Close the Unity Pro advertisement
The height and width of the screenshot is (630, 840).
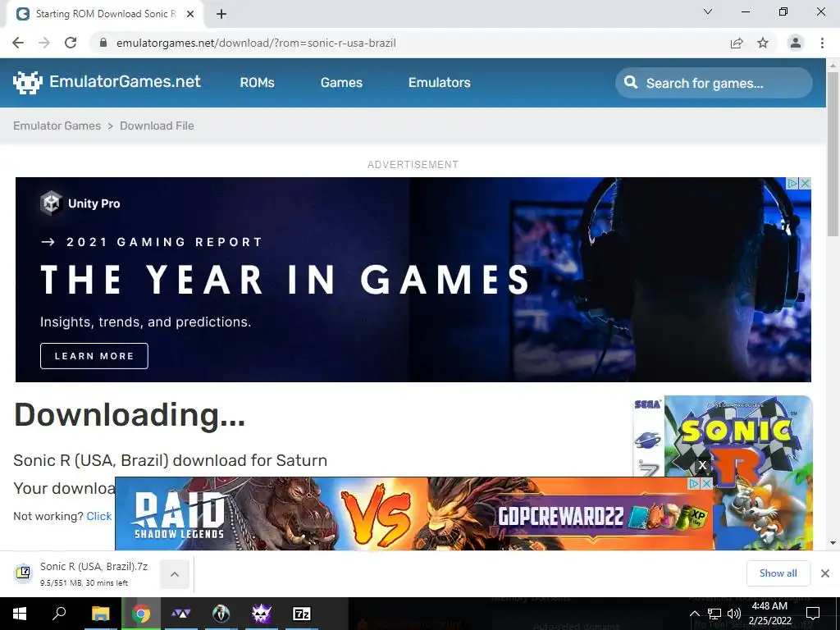point(805,183)
